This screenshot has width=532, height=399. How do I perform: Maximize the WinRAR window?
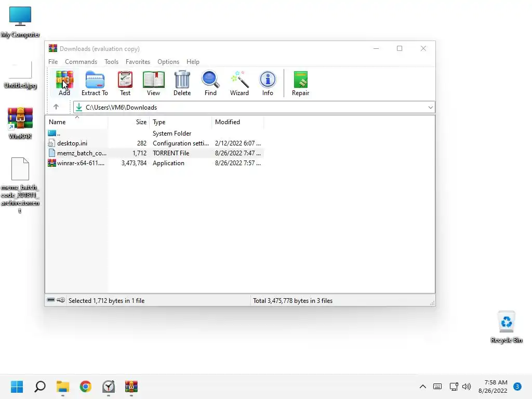pyautogui.click(x=400, y=48)
